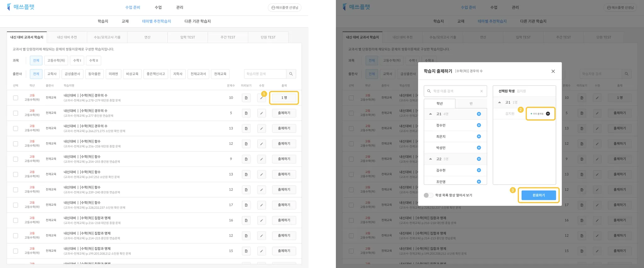Screen dimensions: 644x268
Task: Edit the p.199.205.208.212 worksheet via pencil, left page
Action: [261, 251]
